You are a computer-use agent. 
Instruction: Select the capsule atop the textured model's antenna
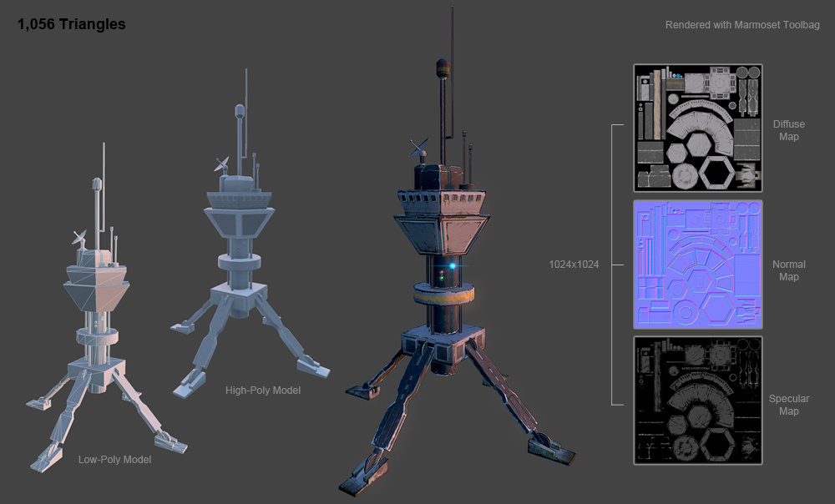(443, 68)
